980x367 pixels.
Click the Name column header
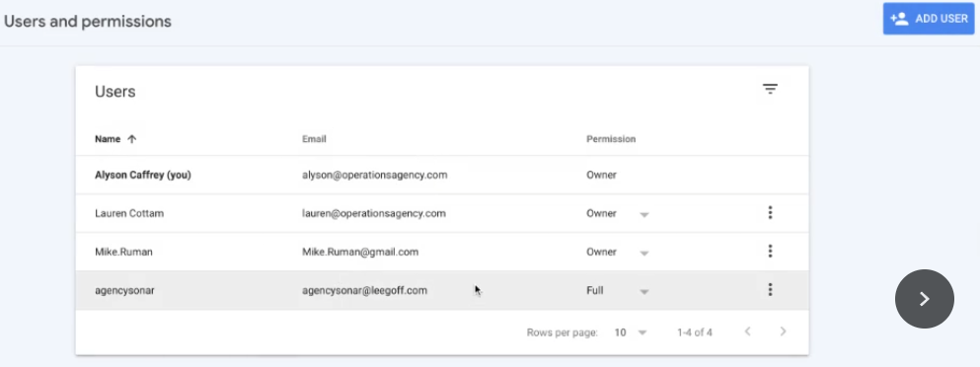[108, 139]
